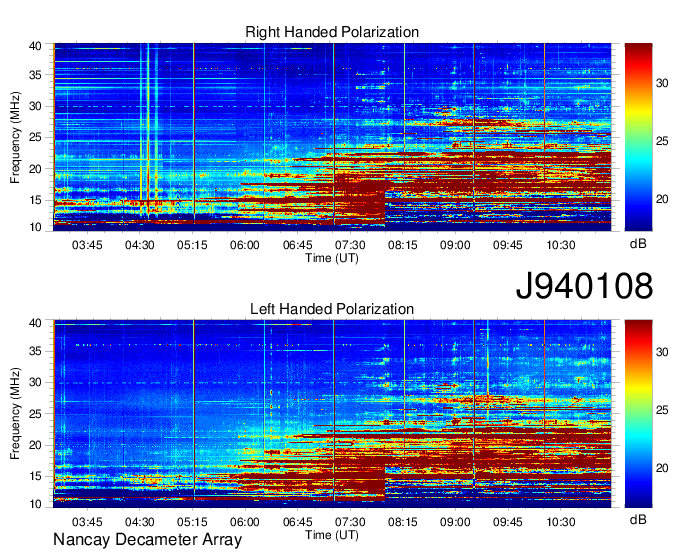Click "Frequency (MHz)" label of right-handed plot
Screen dimensions: 680x552
pos(15,137)
